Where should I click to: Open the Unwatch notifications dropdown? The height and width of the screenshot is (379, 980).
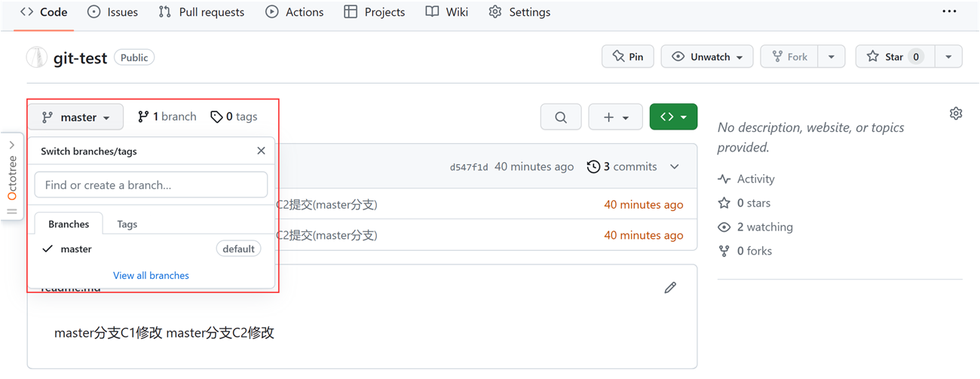tap(706, 57)
